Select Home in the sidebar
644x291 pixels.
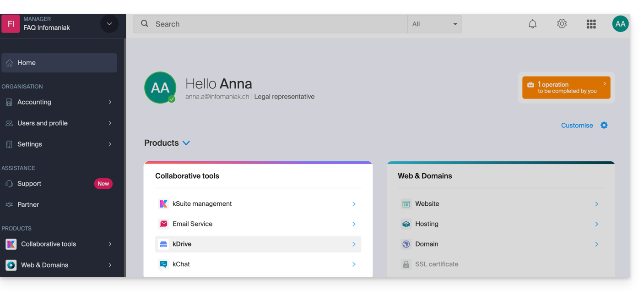(59, 63)
